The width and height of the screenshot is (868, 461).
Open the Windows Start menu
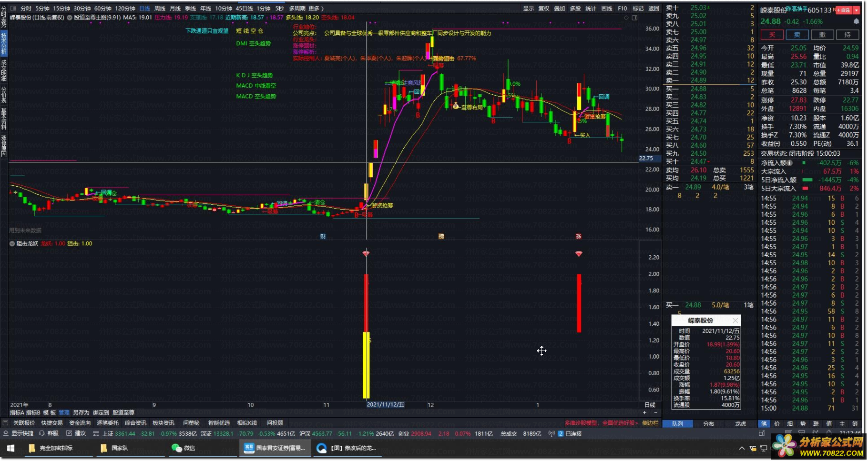10,448
